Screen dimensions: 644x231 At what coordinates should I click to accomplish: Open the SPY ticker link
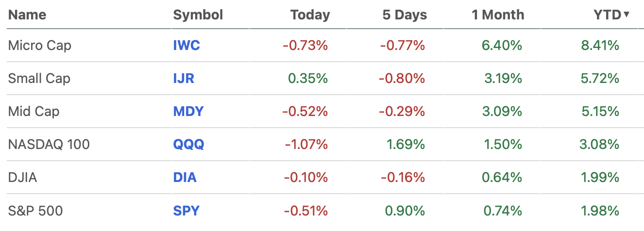click(x=186, y=211)
